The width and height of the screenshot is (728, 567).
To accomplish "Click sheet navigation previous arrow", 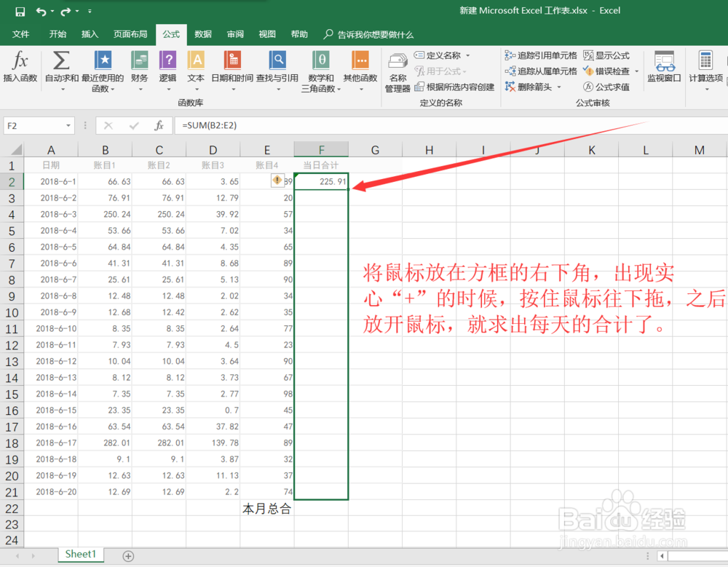I will coord(17,556).
